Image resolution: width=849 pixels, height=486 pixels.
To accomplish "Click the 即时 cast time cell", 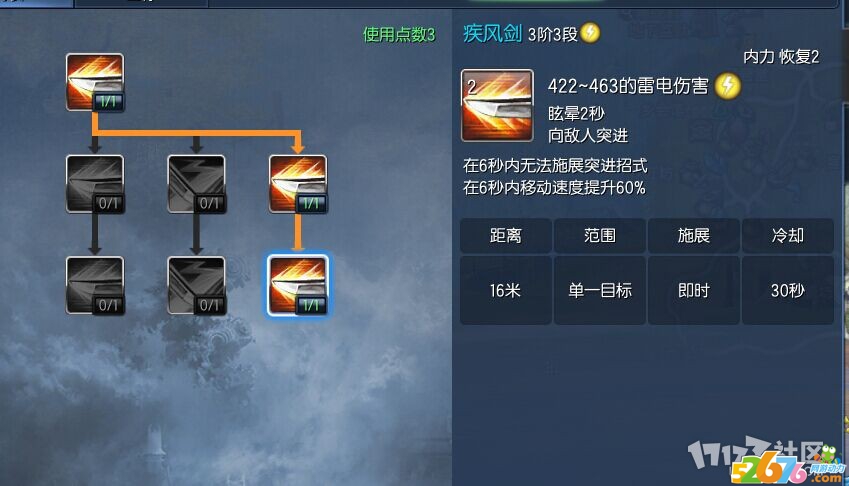I will (694, 291).
